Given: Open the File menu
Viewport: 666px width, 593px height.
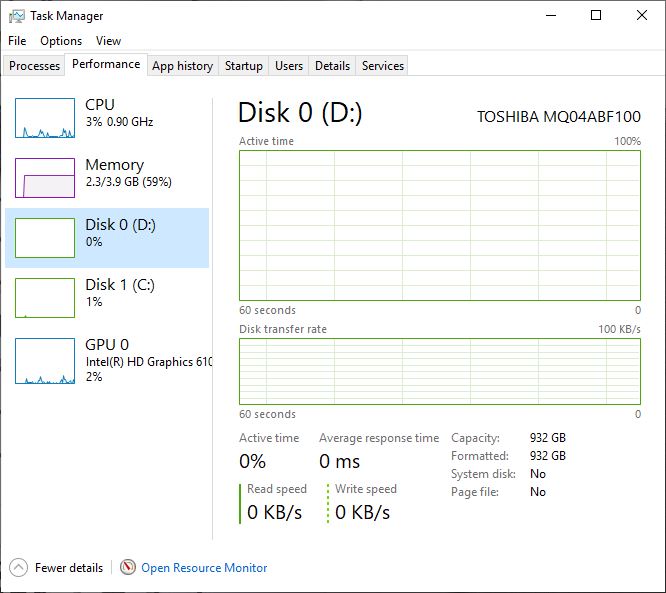Looking at the screenshot, I should pyautogui.click(x=17, y=41).
